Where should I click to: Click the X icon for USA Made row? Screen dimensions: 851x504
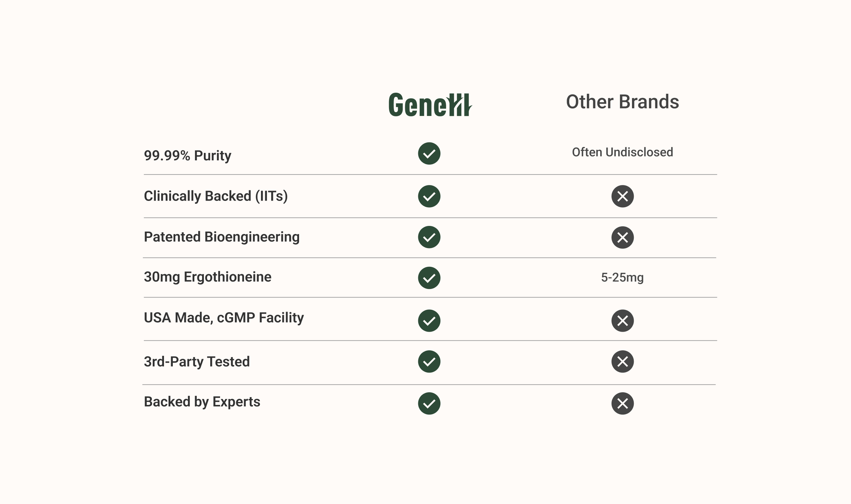tap(622, 321)
